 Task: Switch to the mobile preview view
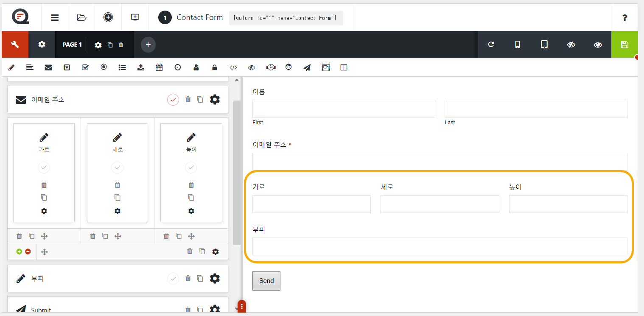[518, 44]
